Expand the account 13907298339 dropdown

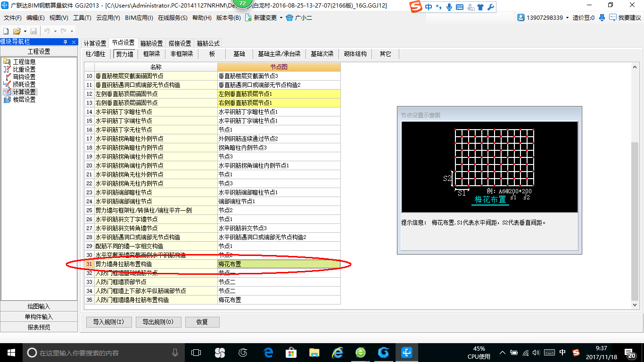coord(568,18)
